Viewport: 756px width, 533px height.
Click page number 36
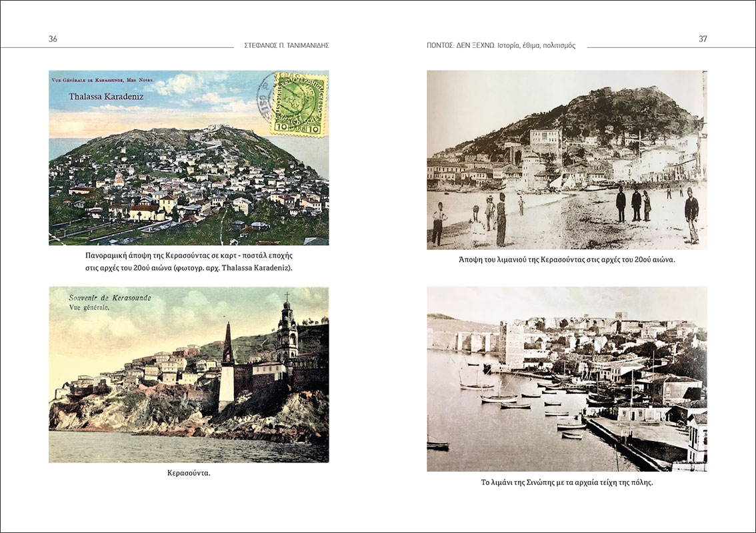(53, 39)
